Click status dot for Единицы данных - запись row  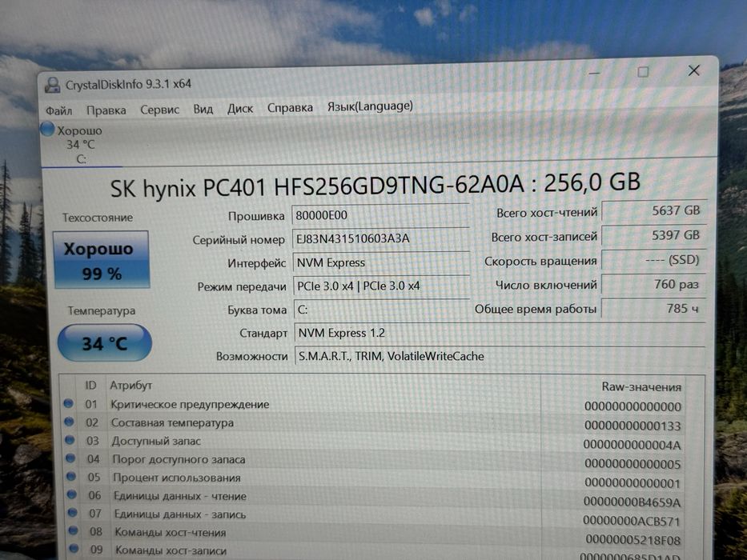coord(72,512)
